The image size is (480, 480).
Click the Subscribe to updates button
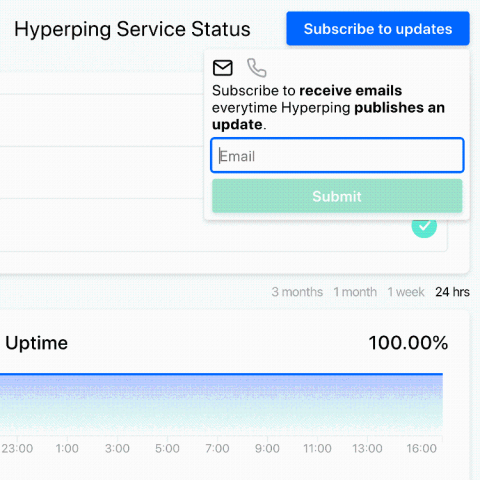click(x=378, y=29)
